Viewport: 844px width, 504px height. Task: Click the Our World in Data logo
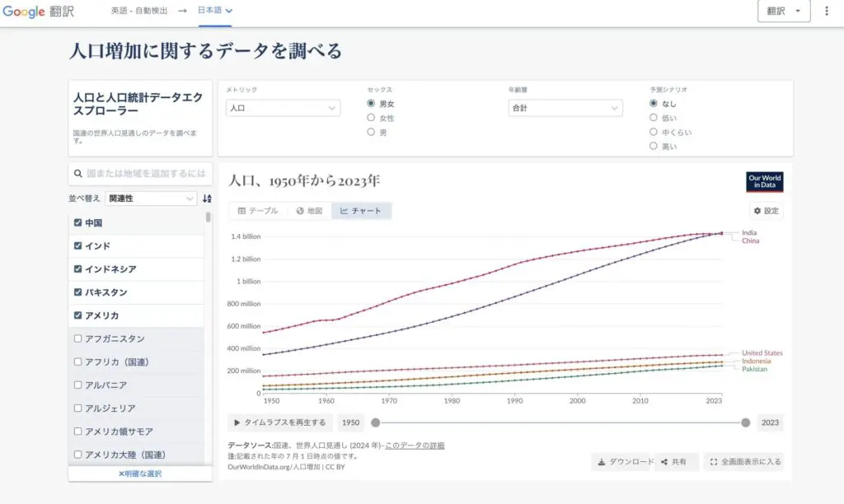(x=764, y=182)
